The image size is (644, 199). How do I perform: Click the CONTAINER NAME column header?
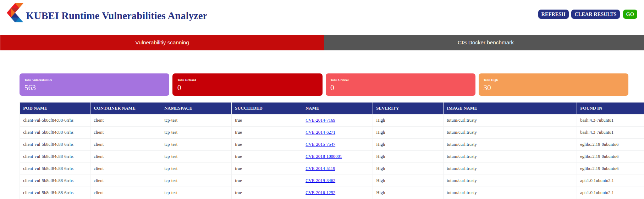[126, 108]
